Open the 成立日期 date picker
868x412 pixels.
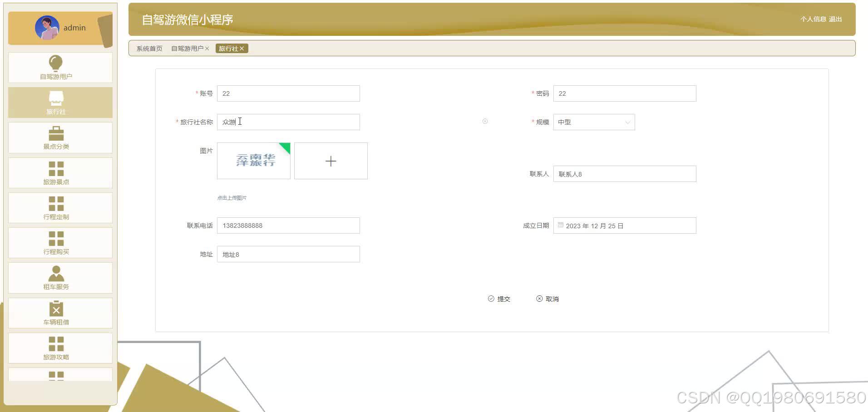pos(624,226)
